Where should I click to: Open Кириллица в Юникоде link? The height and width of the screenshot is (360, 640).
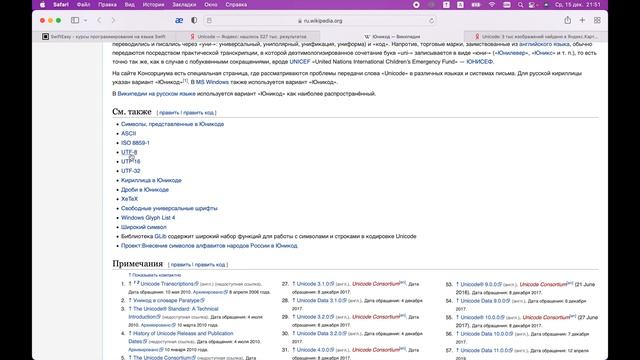point(151,180)
